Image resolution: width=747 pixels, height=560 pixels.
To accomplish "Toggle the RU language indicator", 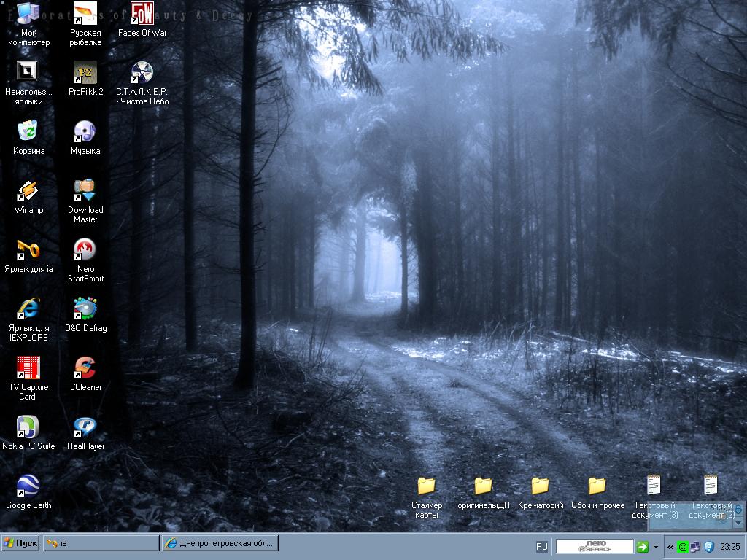I will (541, 546).
